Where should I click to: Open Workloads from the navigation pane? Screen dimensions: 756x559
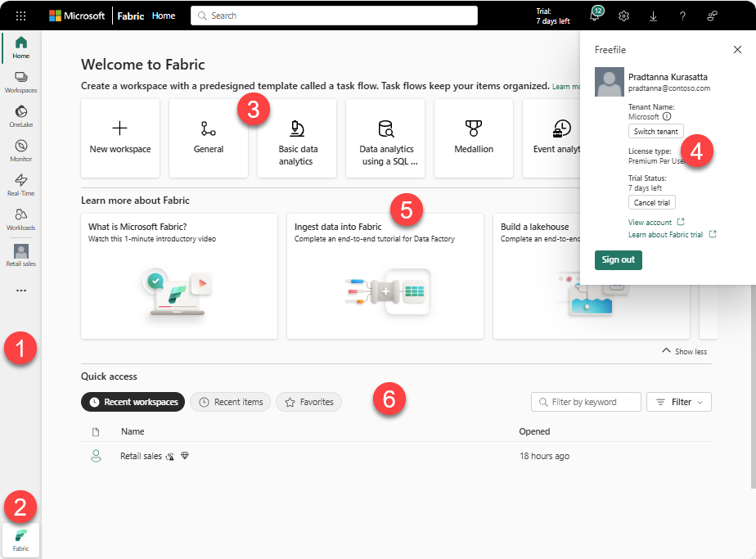(x=21, y=219)
